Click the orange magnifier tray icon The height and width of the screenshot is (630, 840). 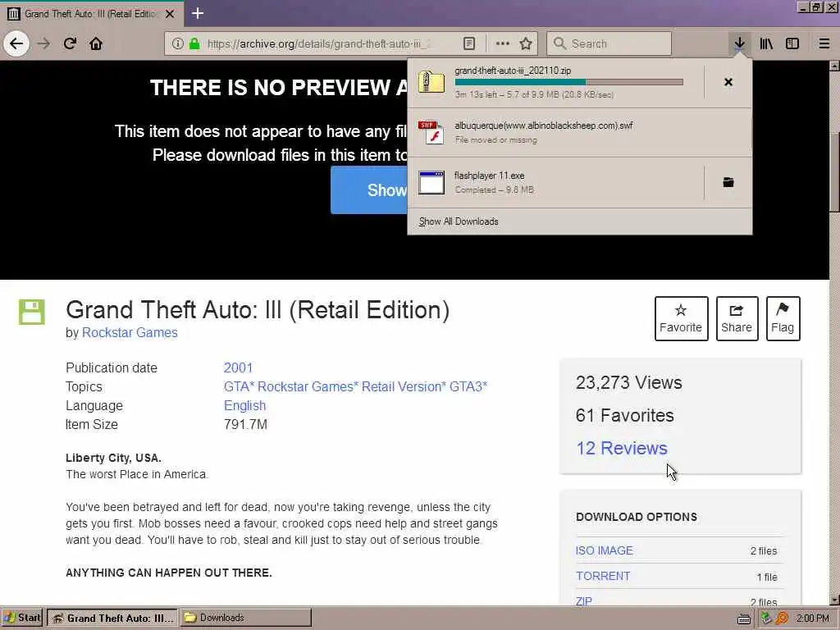[x=782, y=619]
